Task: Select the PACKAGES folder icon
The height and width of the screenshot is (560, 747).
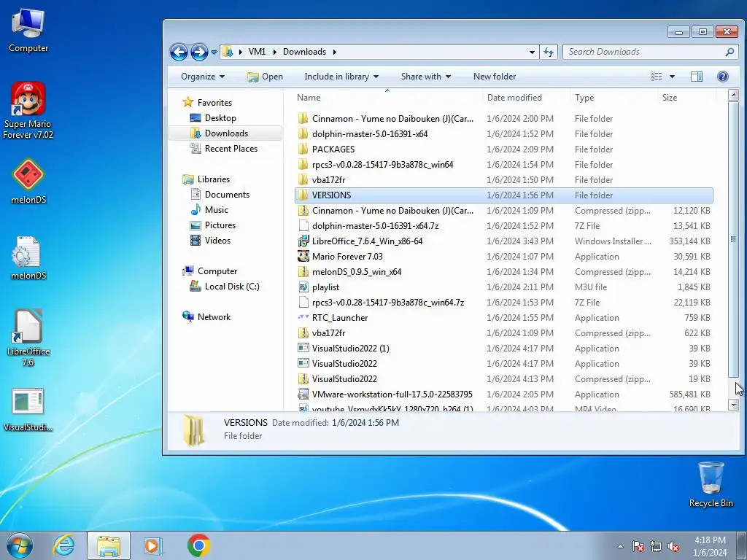Action: coord(303,149)
